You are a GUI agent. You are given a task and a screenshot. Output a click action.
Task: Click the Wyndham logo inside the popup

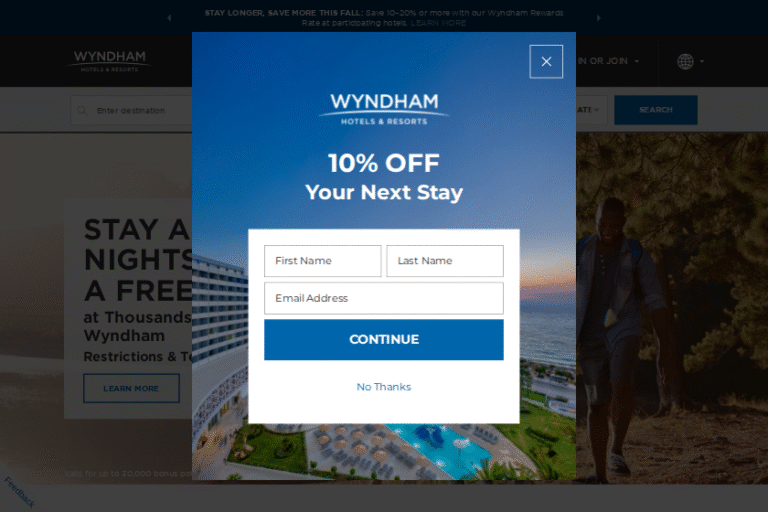384,109
